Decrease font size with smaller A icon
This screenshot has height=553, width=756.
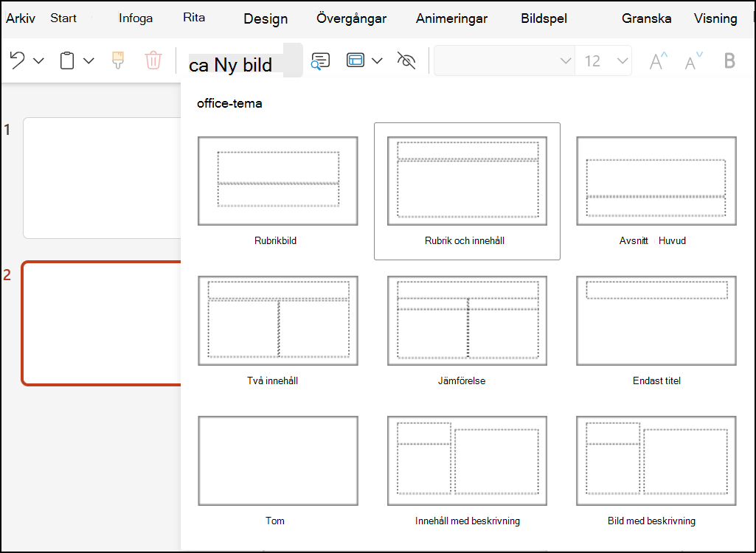click(694, 60)
